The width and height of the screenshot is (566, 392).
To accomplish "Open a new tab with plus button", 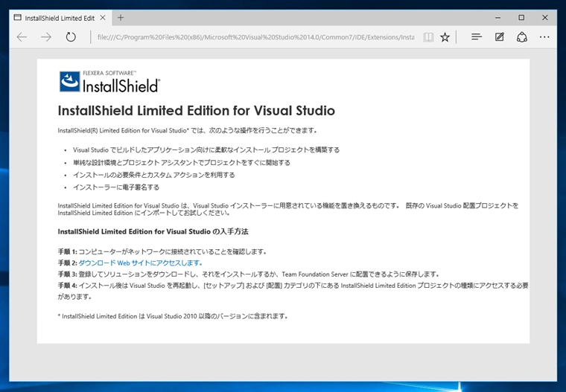I will 121,18.
